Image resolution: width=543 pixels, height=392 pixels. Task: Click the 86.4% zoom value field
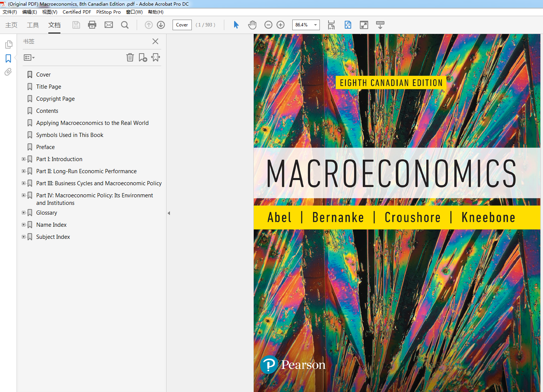pyautogui.click(x=302, y=25)
